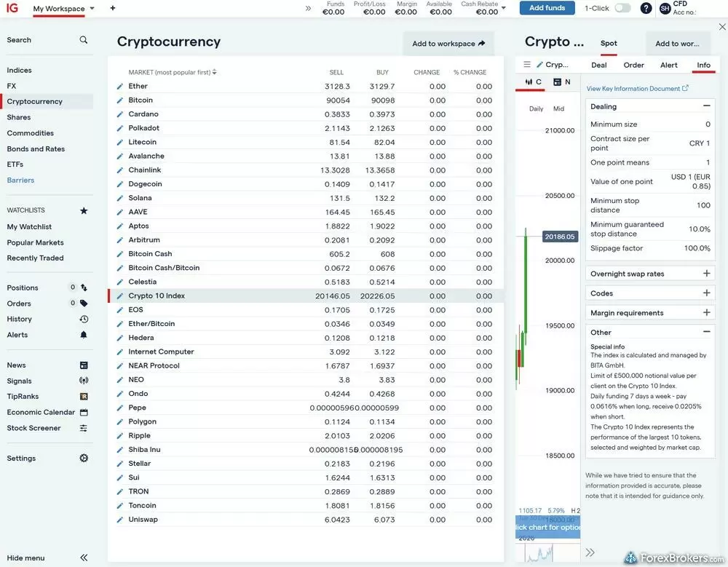Collapse sidebar with Hide menu chevrons
Screen dimensions: 728x567
pos(84,558)
